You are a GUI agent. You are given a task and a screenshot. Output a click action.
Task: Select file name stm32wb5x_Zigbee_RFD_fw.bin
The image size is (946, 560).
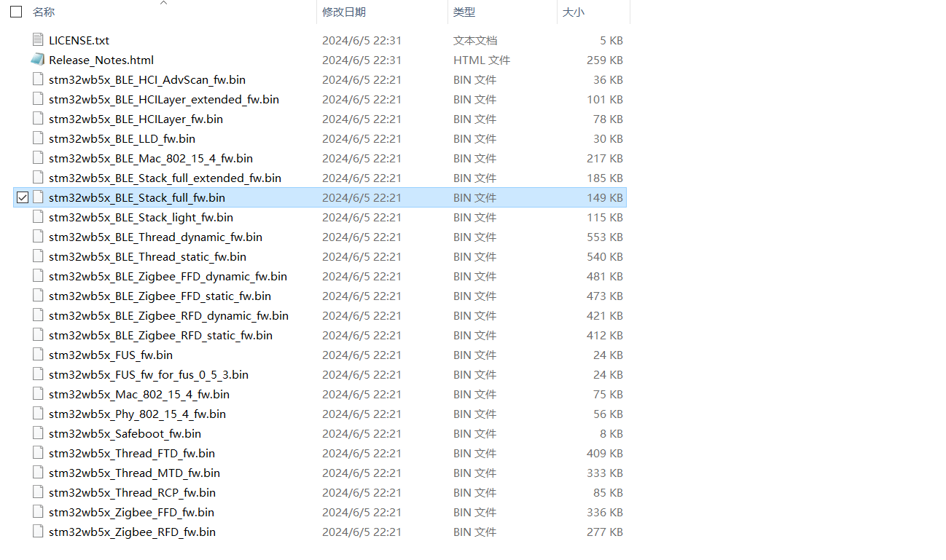[132, 532]
